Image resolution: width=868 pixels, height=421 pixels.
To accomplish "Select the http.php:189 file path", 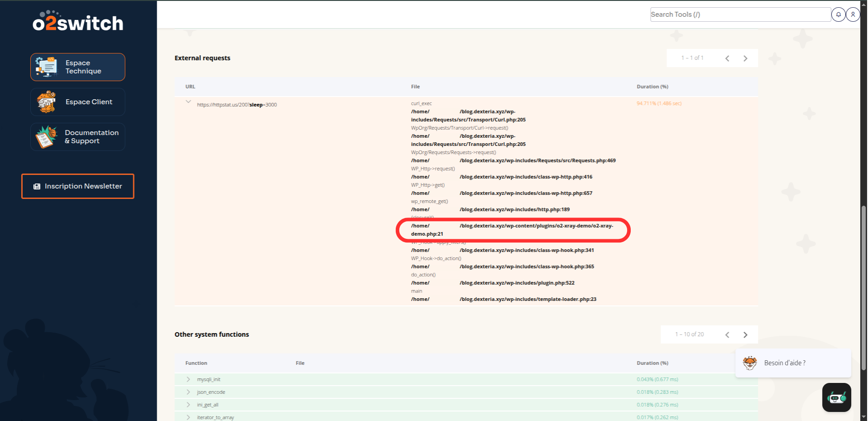I will click(x=490, y=209).
